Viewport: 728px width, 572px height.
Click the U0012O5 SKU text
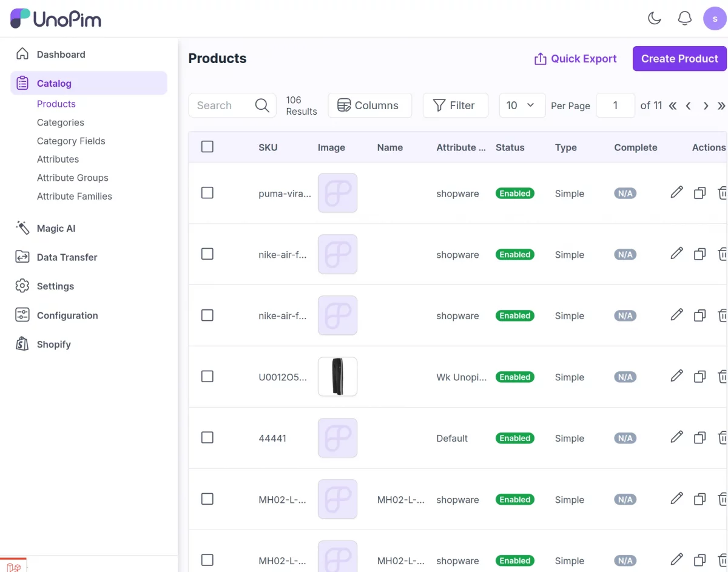[283, 377]
